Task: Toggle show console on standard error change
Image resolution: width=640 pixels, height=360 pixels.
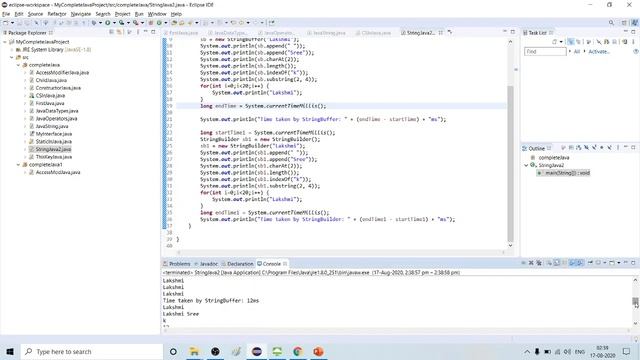Action: [580, 263]
